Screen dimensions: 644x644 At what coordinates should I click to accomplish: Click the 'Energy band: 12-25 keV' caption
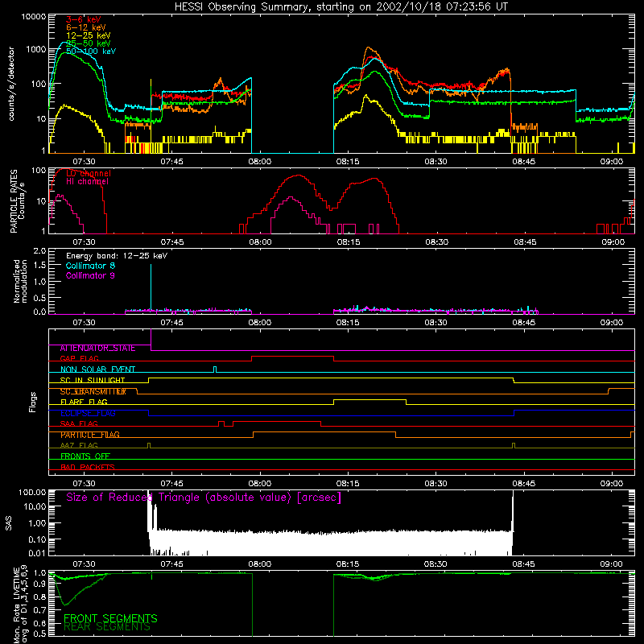[x=117, y=256]
